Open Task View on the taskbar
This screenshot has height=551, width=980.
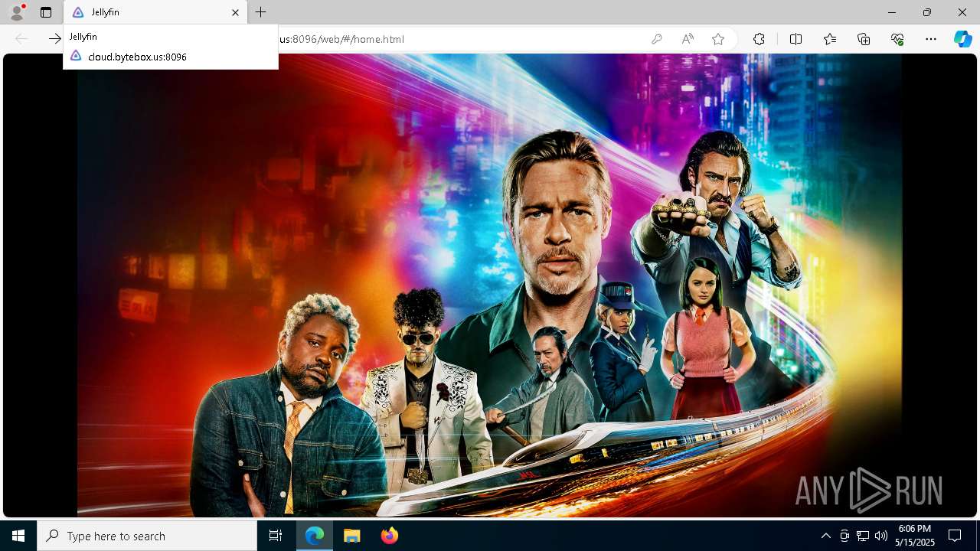276,536
